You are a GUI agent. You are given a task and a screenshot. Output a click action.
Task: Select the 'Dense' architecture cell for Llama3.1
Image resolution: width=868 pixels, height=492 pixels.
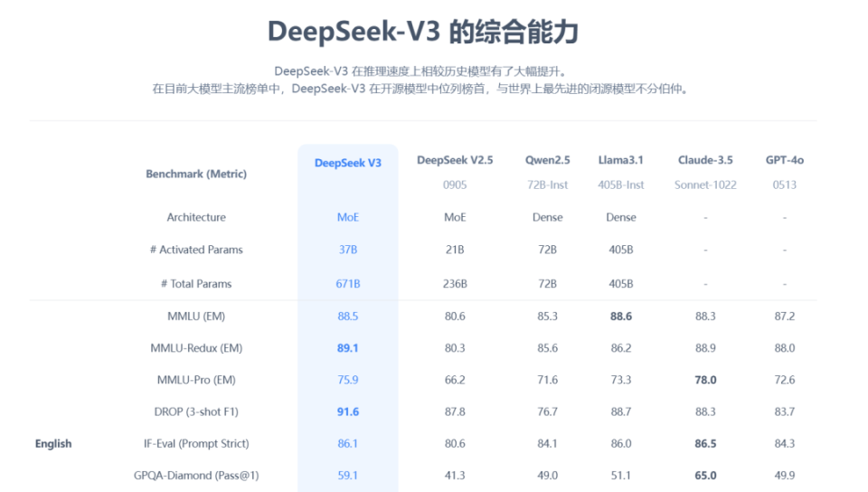[620, 217]
